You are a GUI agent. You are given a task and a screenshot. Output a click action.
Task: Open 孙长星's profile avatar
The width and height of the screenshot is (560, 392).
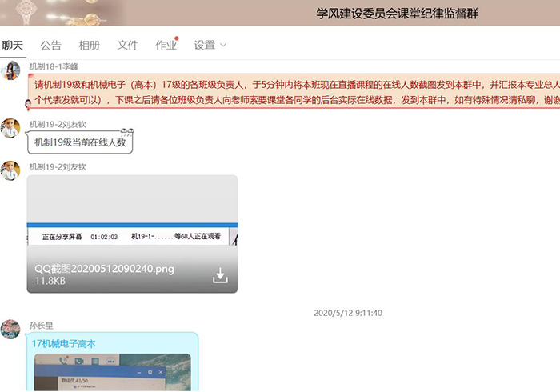[x=10, y=329]
